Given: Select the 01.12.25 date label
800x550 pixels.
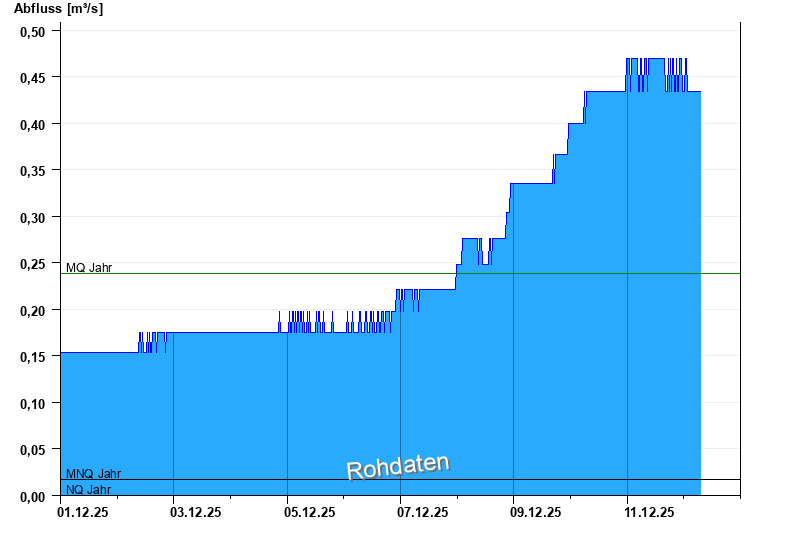Looking at the screenshot, I should coord(83,513).
